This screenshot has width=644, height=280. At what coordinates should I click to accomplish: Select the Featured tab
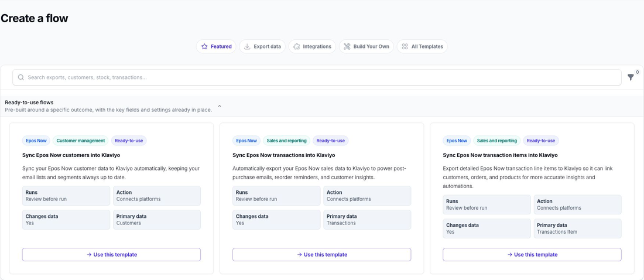216,46
